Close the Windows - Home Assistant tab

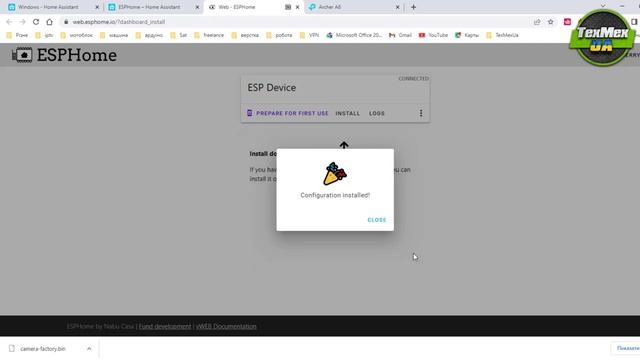97,7
